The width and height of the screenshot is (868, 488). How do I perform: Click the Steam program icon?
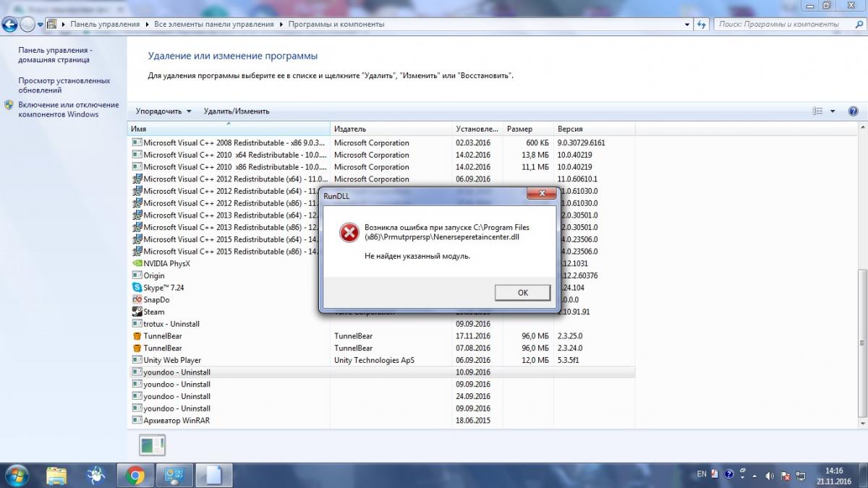[137, 312]
